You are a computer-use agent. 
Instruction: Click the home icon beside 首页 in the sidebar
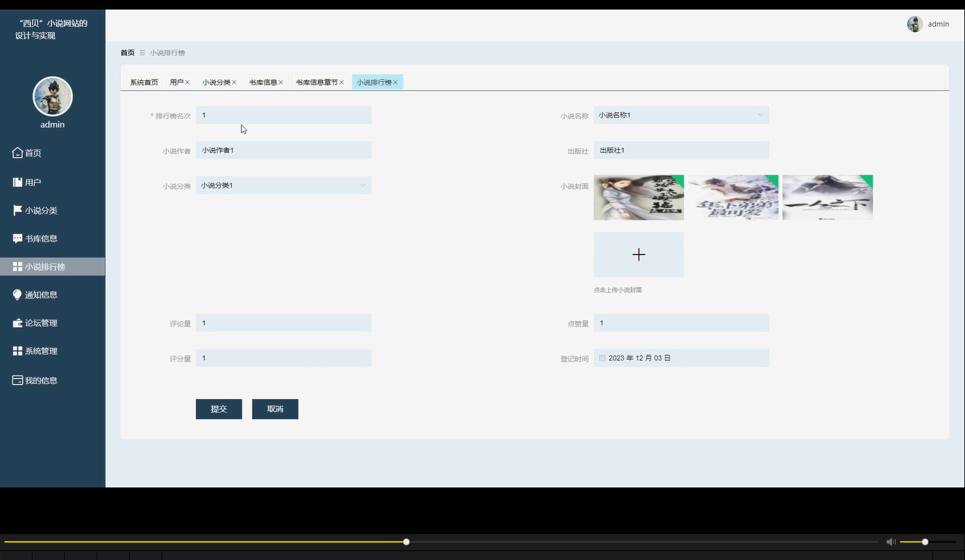[x=17, y=153]
